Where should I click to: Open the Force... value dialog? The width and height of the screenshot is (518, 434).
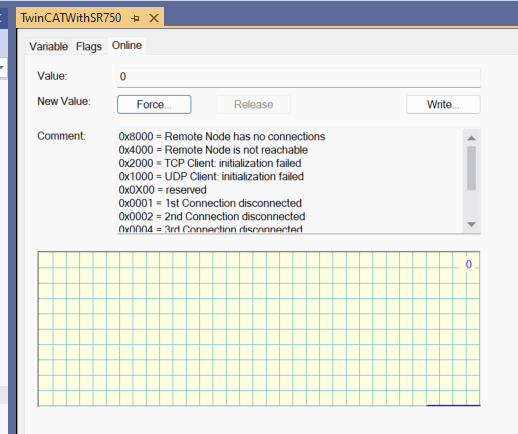[154, 104]
